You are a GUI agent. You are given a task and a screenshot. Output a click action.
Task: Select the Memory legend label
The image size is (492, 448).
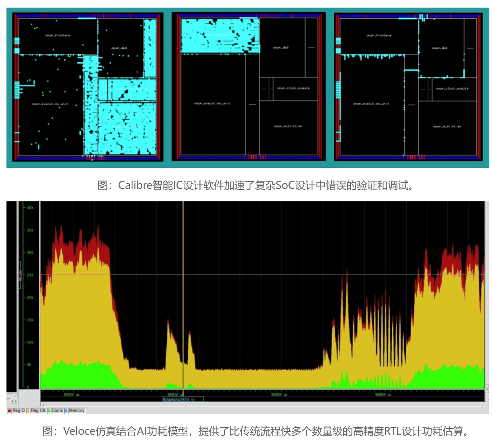[76, 411]
